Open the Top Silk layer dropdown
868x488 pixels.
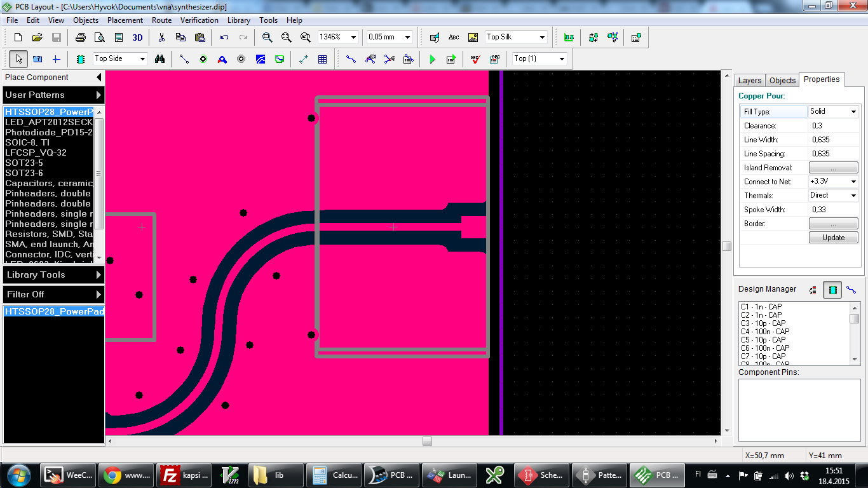pos(541,37)
